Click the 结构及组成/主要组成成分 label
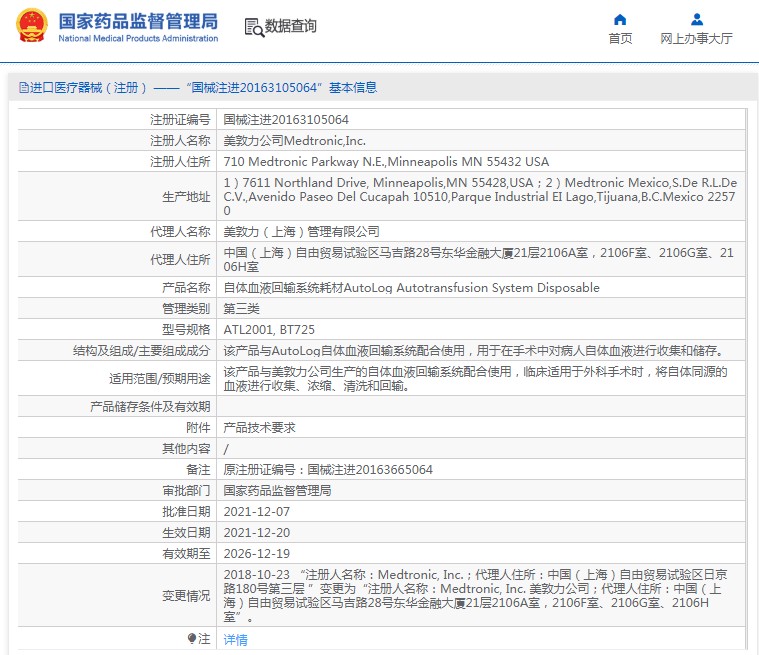Viewport: 759px width, 655px height. [x=141, y=351]
